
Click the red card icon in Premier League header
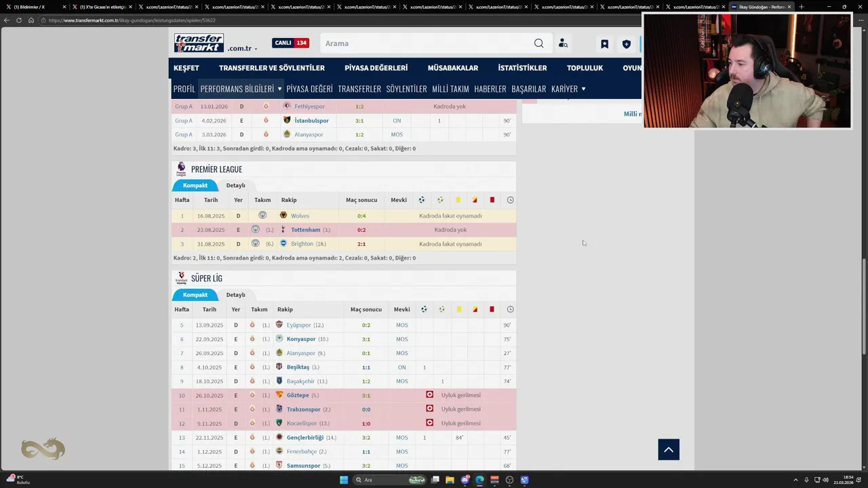492,200
